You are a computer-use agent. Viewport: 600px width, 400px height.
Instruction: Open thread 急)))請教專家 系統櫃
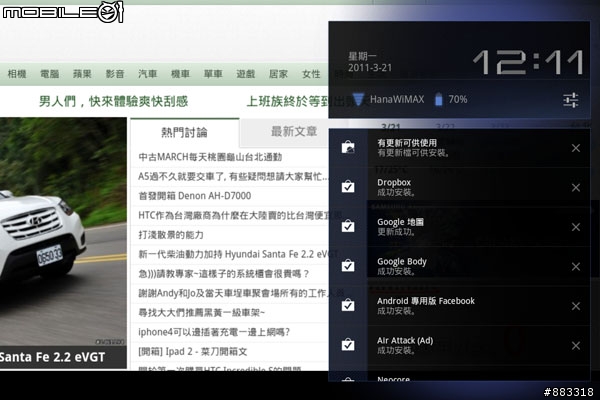(223, 274)
